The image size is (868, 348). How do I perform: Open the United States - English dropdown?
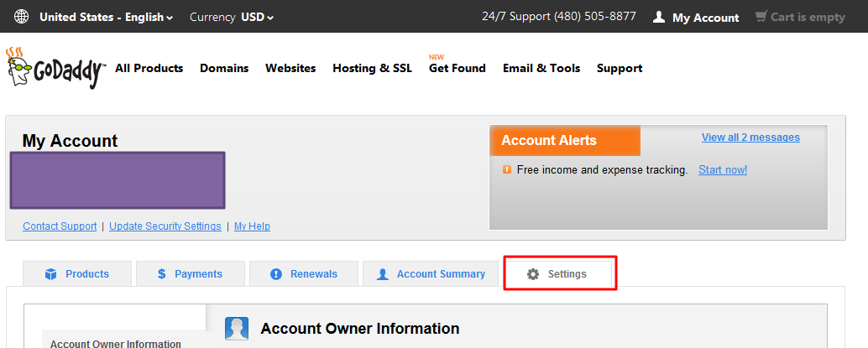[x=107, y=17]
